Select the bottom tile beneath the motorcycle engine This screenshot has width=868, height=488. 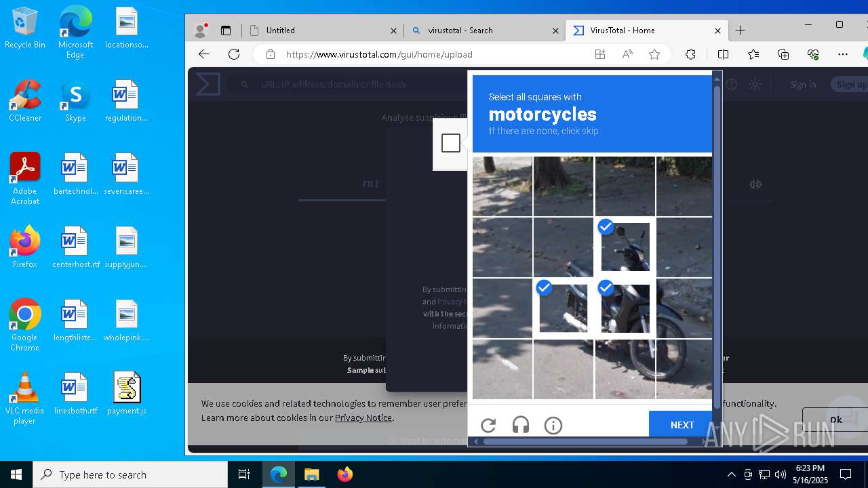pos(625,369)
